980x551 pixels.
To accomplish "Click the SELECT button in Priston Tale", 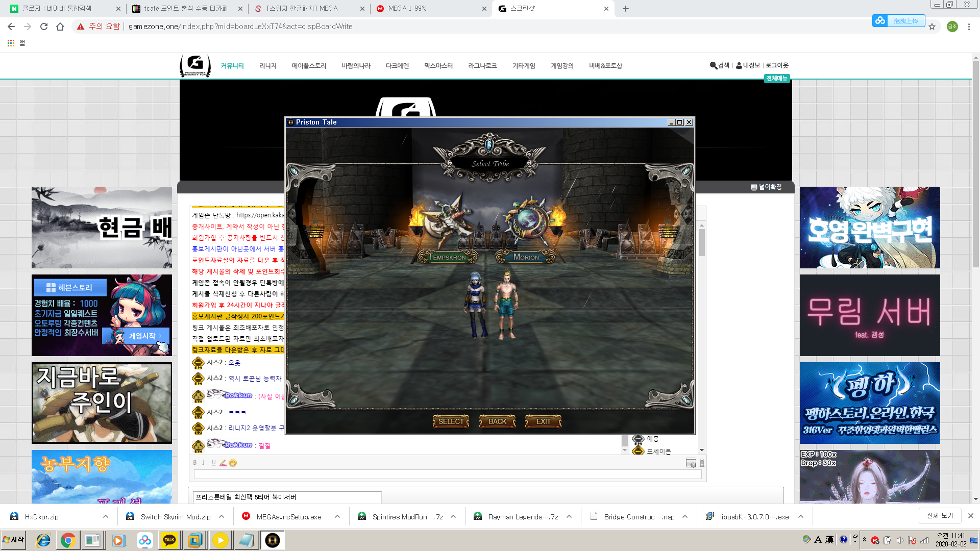I will coord(451,421).
